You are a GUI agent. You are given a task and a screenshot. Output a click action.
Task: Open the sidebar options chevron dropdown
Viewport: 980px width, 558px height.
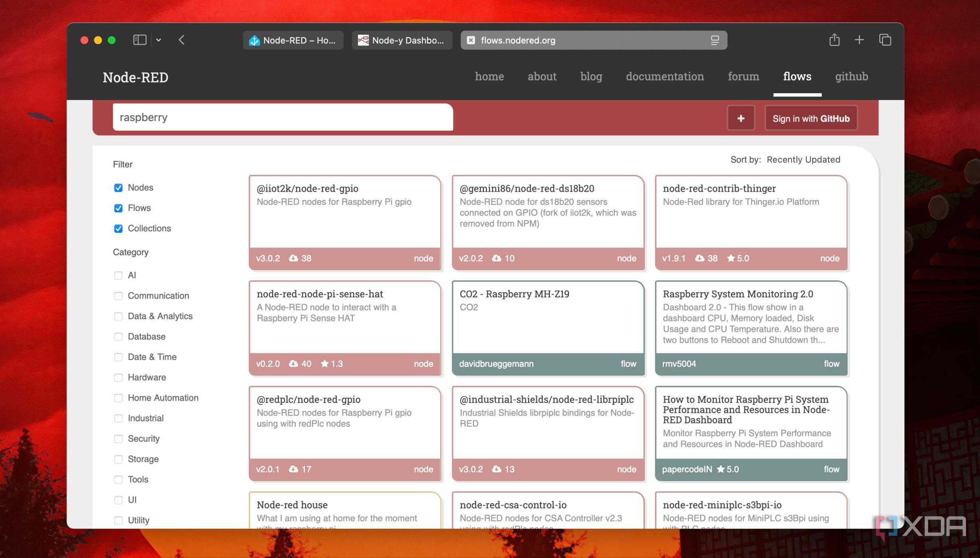(159, 40)
